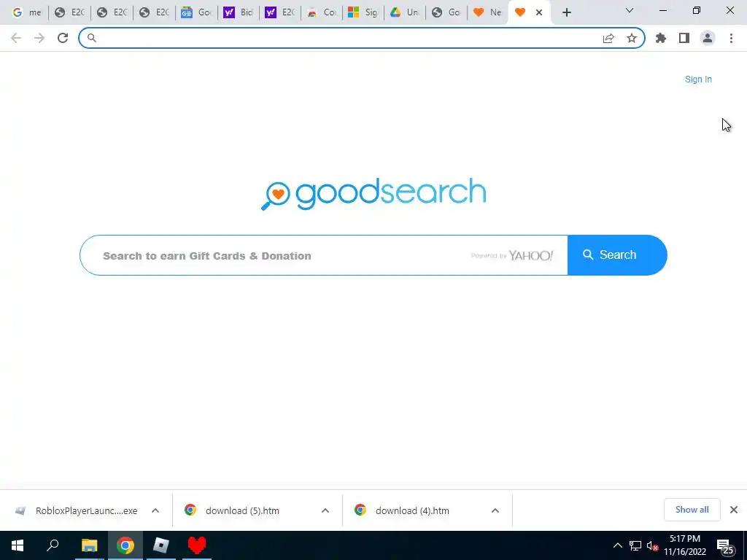Open File Explorer from taskbar
Image resolution: width=747 pixels, height=560 pixels.
click(x=89, y=545)
